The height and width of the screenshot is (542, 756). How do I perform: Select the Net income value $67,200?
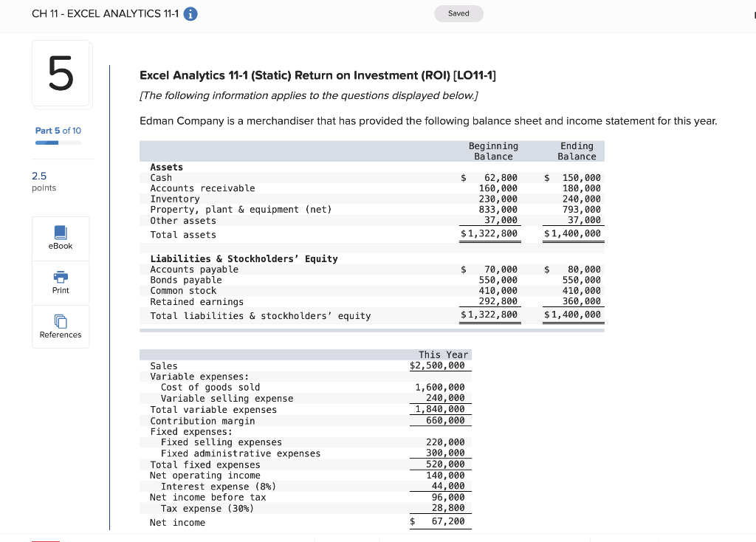pos(450,523)
